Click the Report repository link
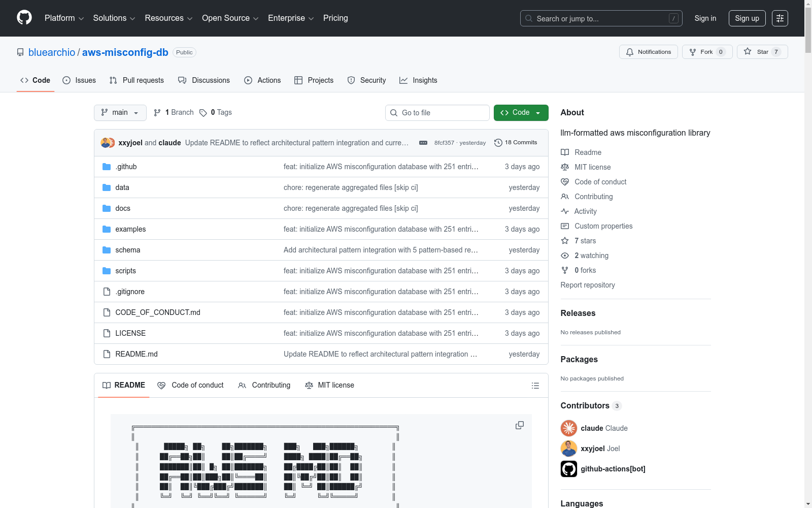 coord(588,285)
